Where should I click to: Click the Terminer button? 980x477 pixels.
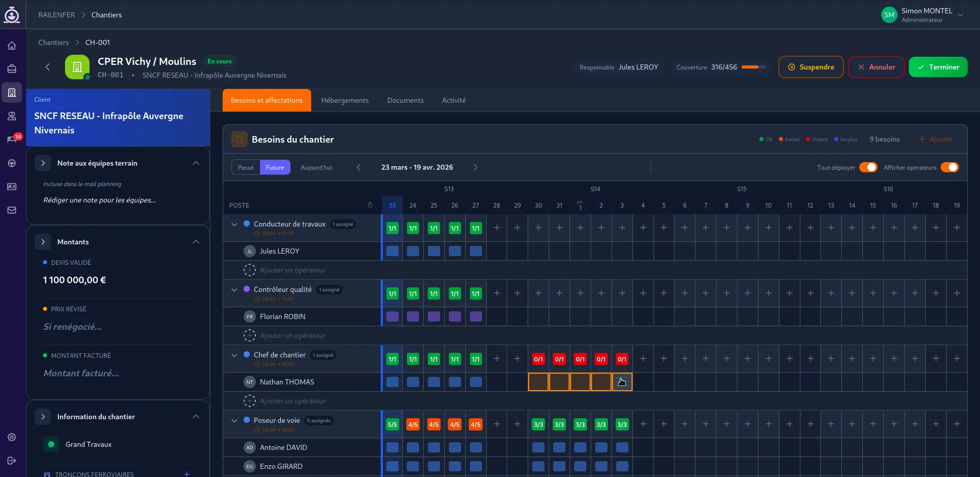(x=938, y=67)
